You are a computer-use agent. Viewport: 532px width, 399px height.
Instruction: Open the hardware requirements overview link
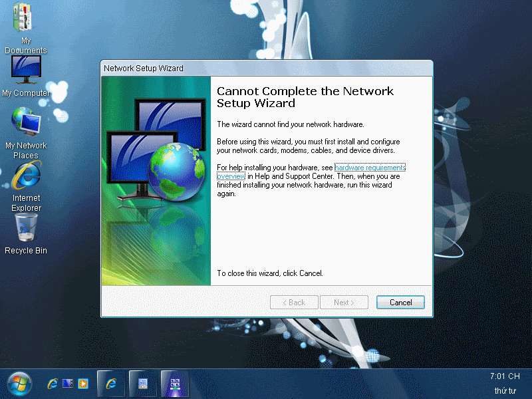click(370, 168)
